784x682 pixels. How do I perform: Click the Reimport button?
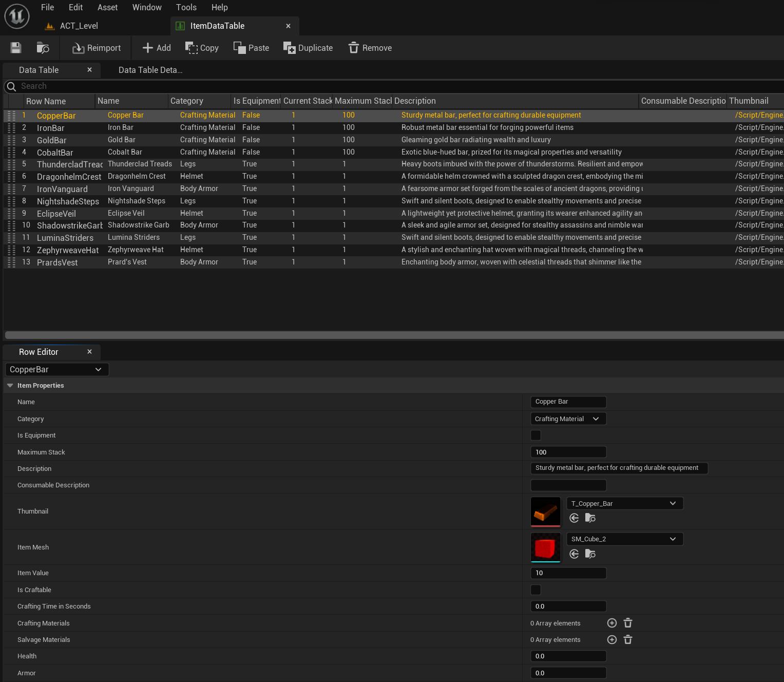(96, 48)
